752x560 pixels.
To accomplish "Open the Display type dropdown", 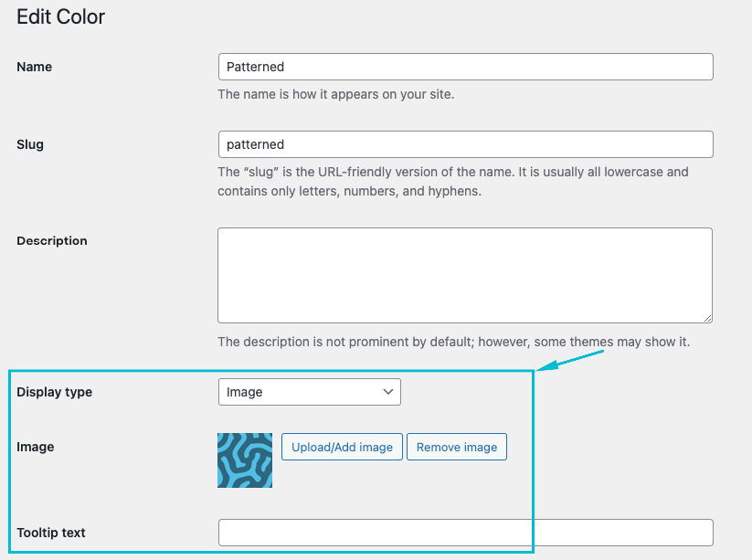I will 310,392.
